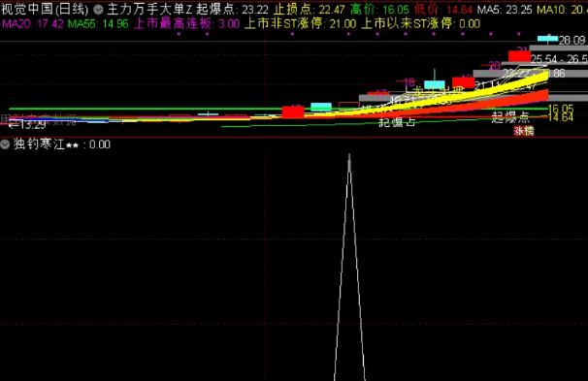The image size is (588, 381).
Task: Click the red 涨停 badge on chart
Action: 524,131
